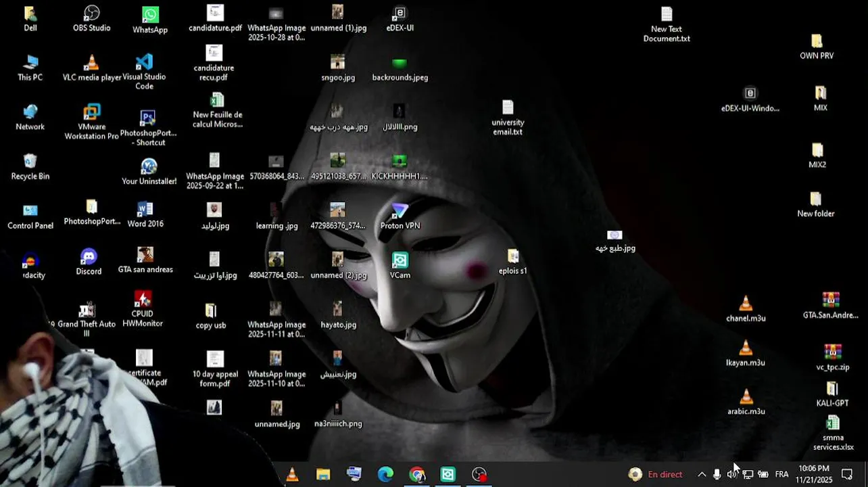Open the volume control in tray

coord(732,474)
